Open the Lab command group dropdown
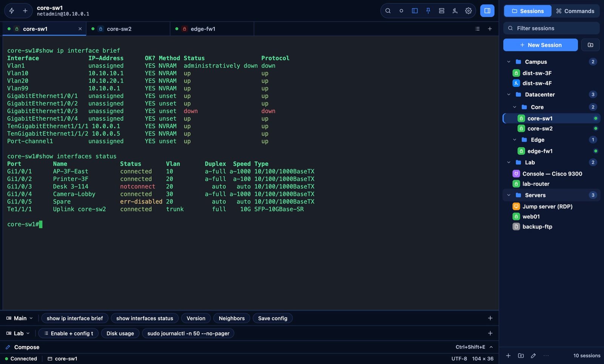The width and height of the screenshot is (604, 364). point(18,333)
